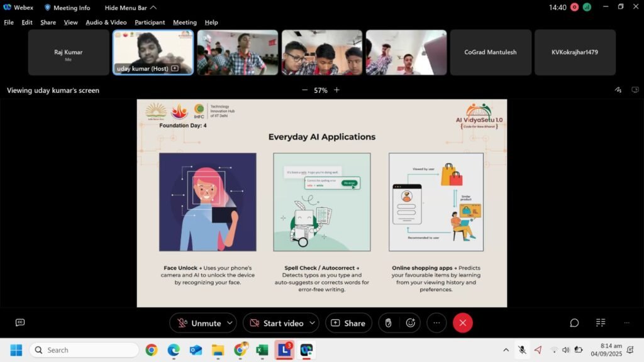Open the Participant menu
The width and height of the screenshot is (644, 362).
pyautogui.click(x=150, y=23)
